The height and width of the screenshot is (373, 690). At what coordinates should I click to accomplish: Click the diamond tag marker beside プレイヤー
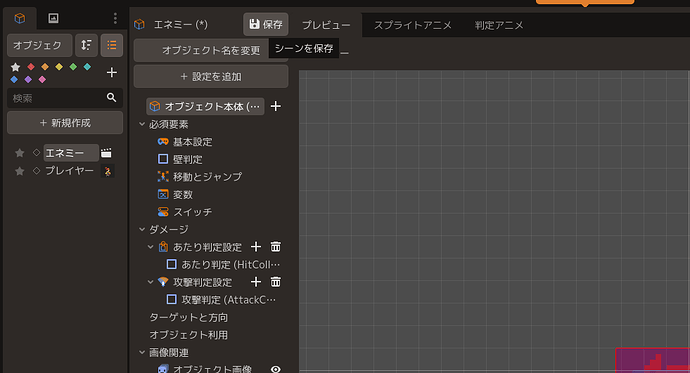(37, 171)
